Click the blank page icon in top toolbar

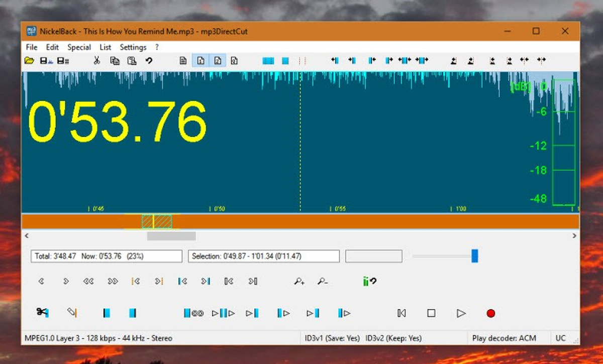(183, 61)
